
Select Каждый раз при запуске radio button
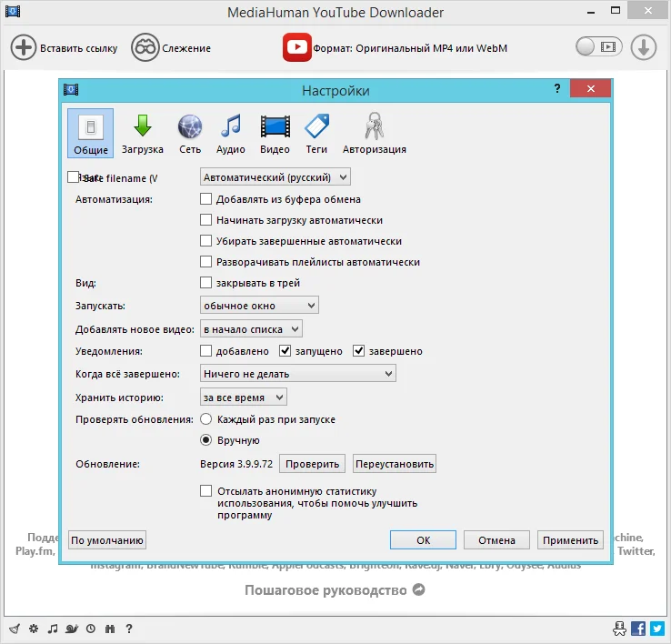pyautogui.click(x=205, y=419)
